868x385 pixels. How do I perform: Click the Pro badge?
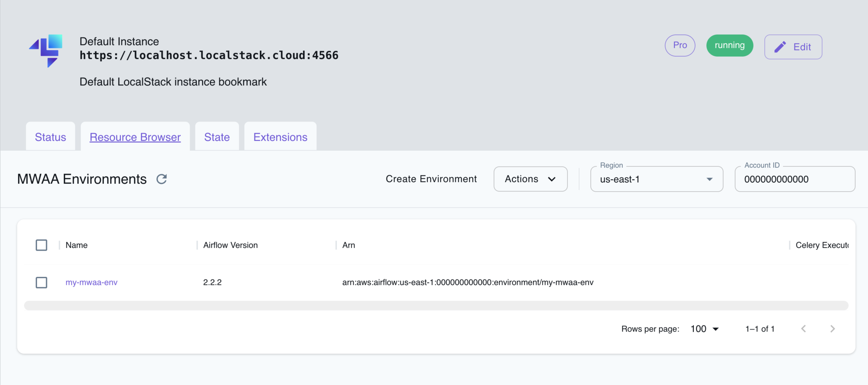click(680, 45)
